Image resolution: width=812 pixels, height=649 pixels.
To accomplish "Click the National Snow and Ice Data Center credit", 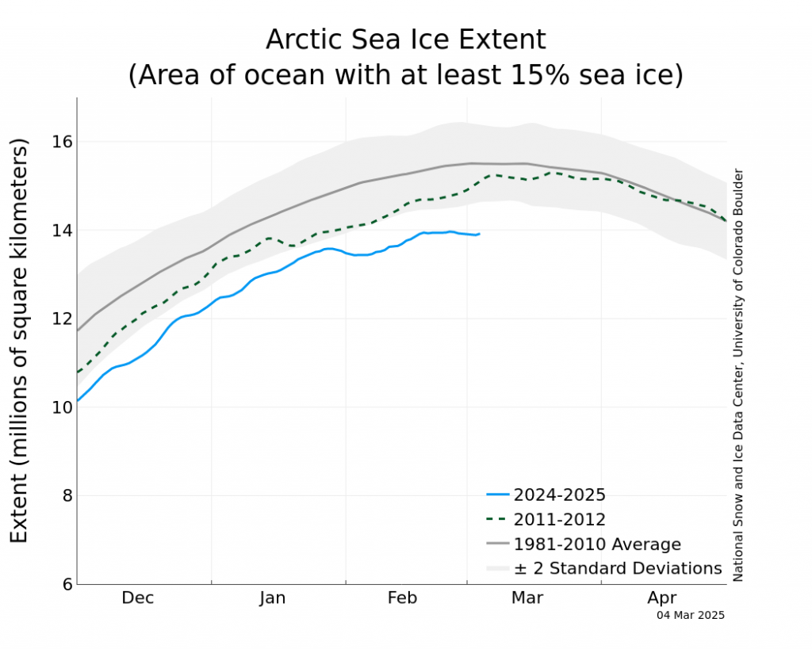I will coord(738,376).
